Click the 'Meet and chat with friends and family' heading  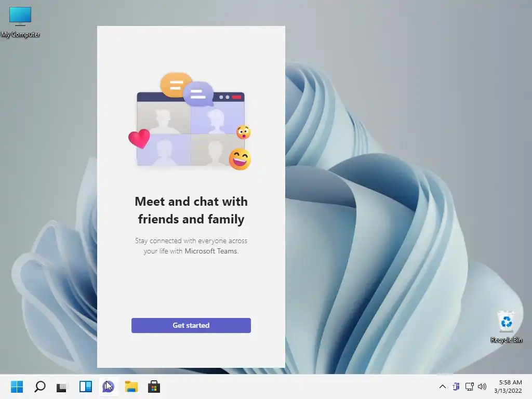pyautogui.click(x=191, y=210)
